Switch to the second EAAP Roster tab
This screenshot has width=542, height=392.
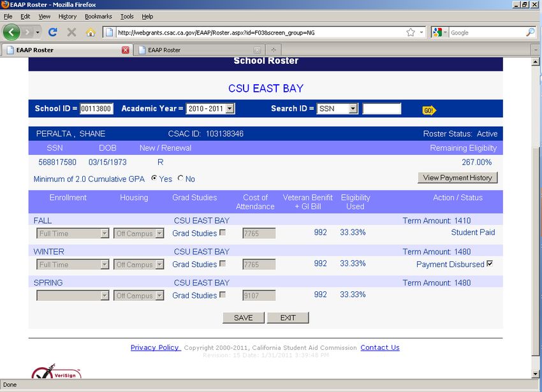(199, 50)
